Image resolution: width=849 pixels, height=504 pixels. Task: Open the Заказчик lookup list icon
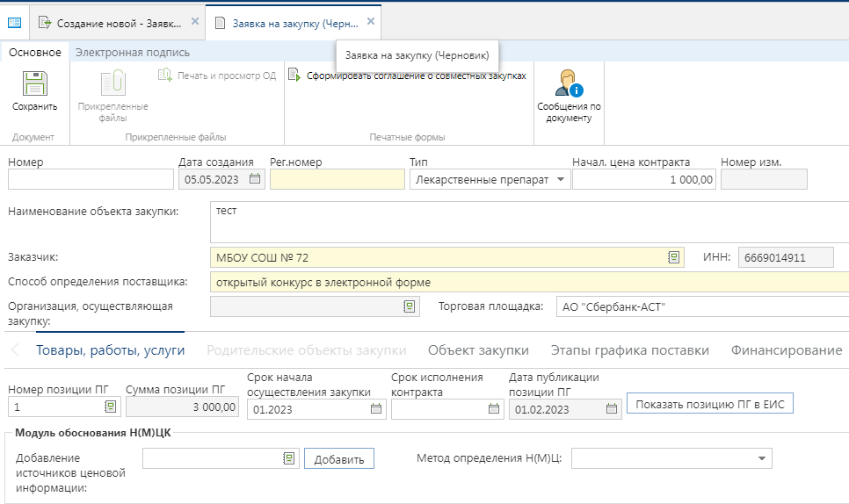[673, 257]
